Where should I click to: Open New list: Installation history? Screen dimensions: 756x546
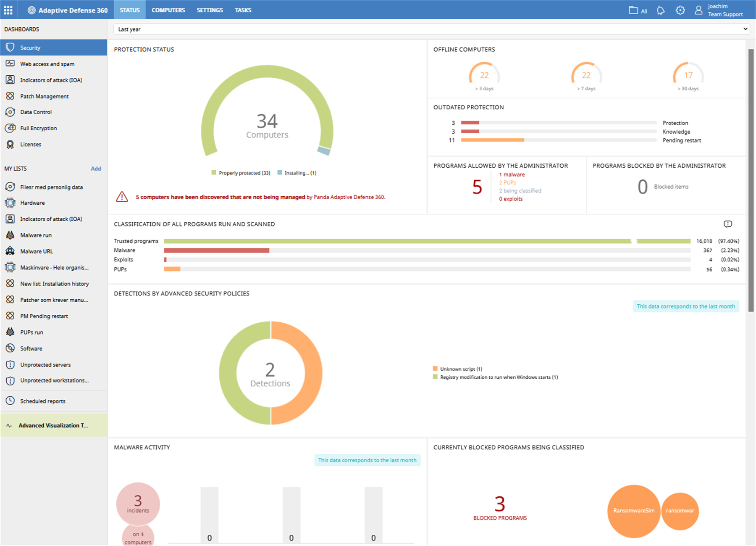(x=54, y=284)
